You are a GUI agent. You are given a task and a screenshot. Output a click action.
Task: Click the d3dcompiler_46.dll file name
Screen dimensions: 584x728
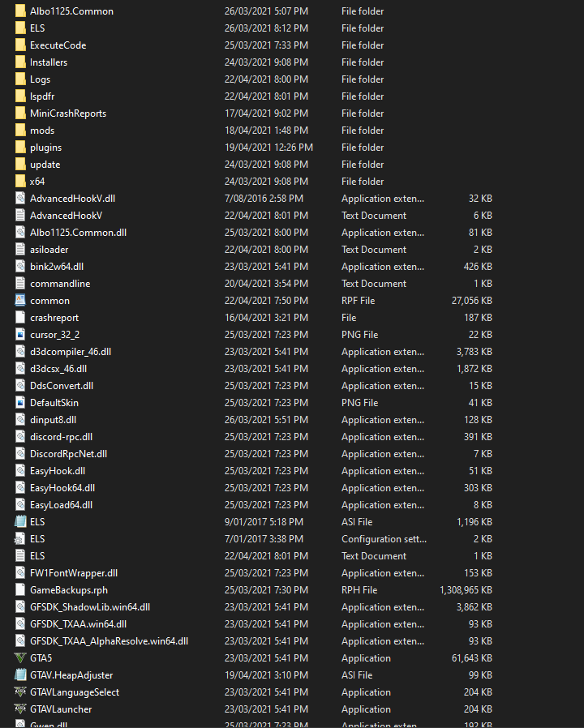(x=71, y=352)
